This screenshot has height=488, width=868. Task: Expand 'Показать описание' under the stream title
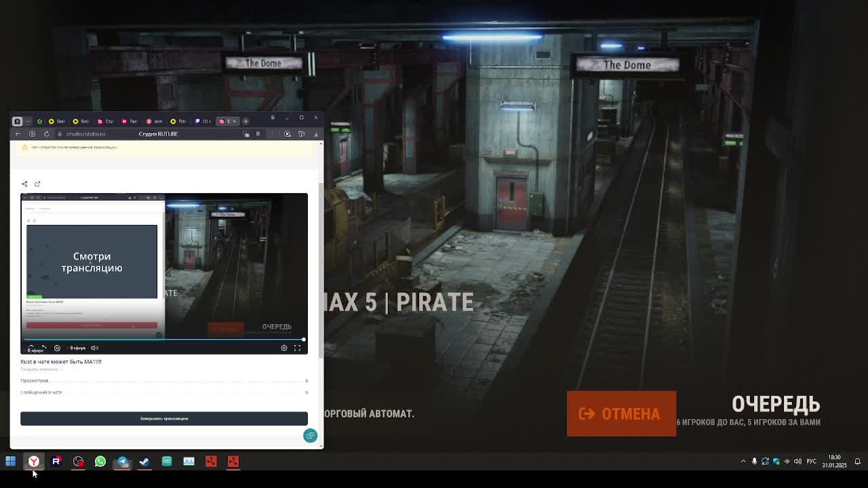[x=41, y=369]
